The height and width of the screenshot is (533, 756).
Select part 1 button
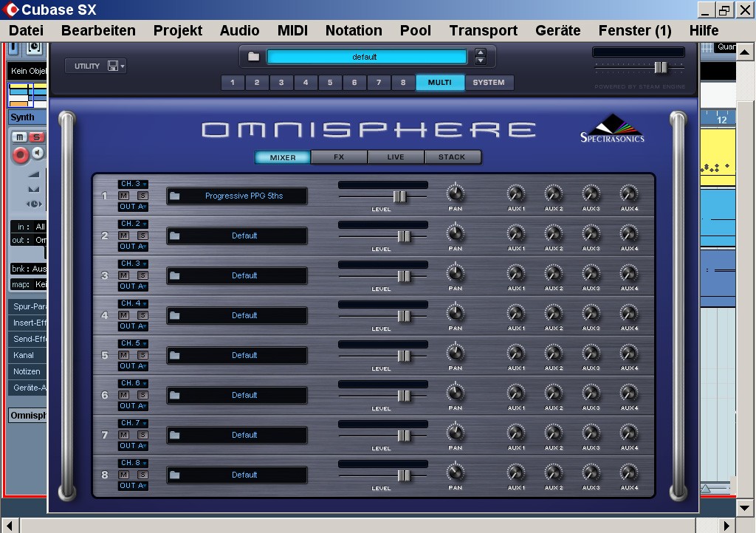click(x=233, y=83)
